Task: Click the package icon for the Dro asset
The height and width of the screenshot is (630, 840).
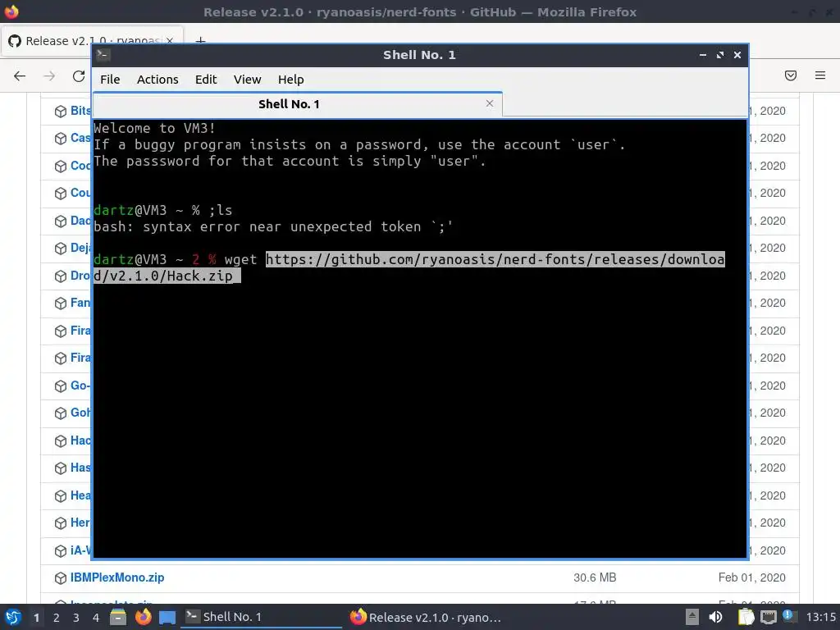Action: point(60,276)
